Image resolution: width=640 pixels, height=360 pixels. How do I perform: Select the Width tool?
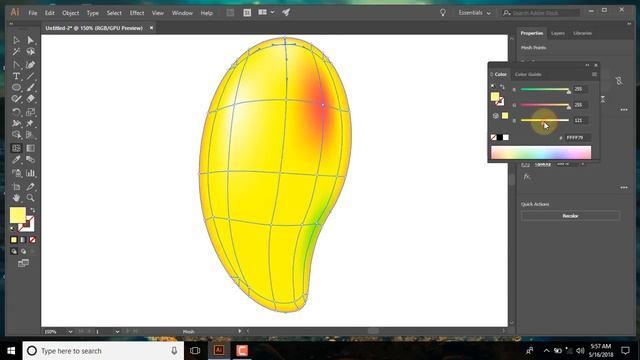pyautogui.click(x=16, y=123)
